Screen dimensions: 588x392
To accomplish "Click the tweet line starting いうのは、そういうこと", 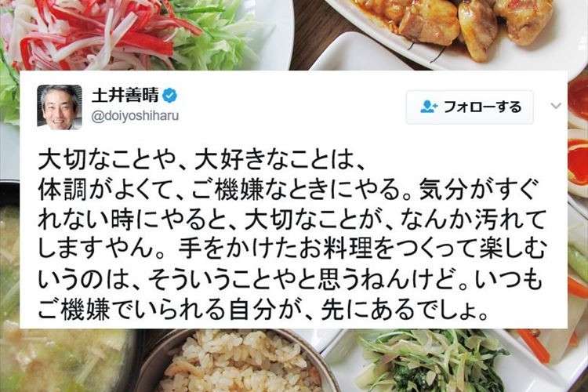I will 291,280.
